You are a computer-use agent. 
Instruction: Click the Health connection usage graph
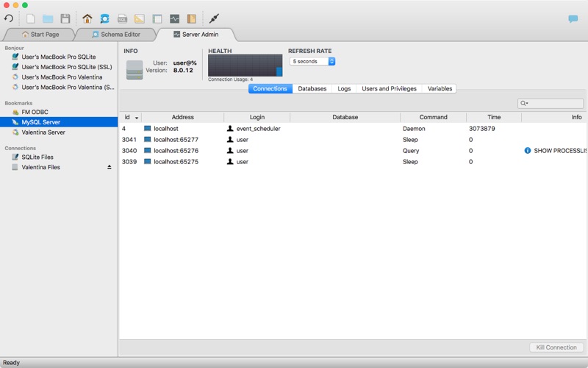[245, 66]
